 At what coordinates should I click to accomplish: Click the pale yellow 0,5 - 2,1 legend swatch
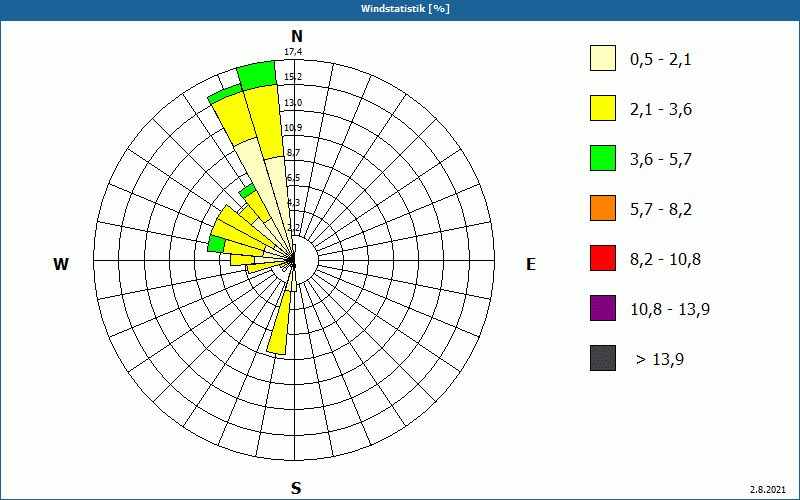[x=603, y=58]
